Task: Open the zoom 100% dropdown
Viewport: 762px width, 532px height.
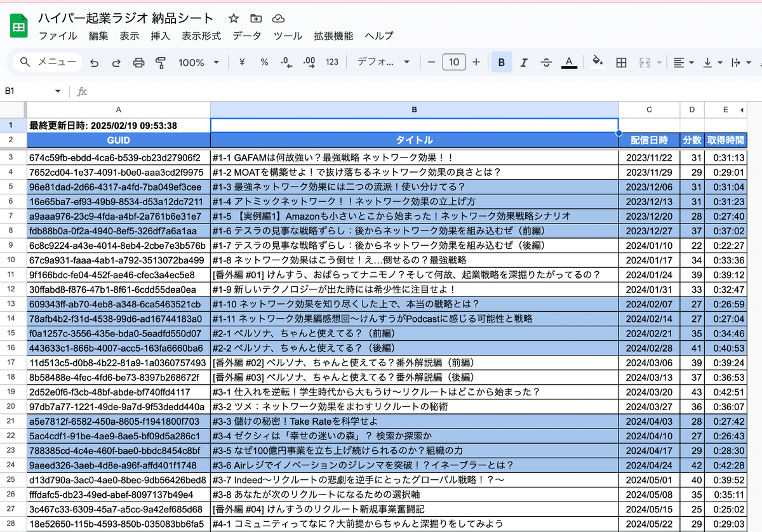Action: coord(198,62)
